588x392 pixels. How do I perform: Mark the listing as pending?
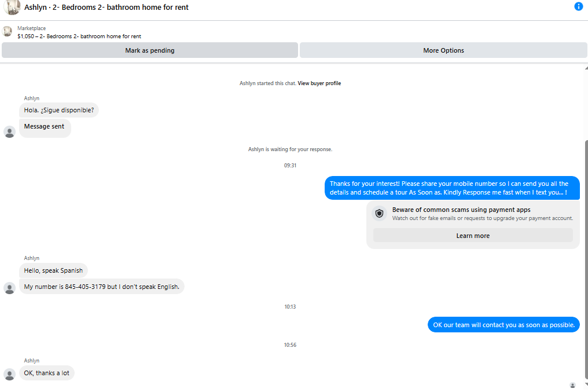coord(150,50)
